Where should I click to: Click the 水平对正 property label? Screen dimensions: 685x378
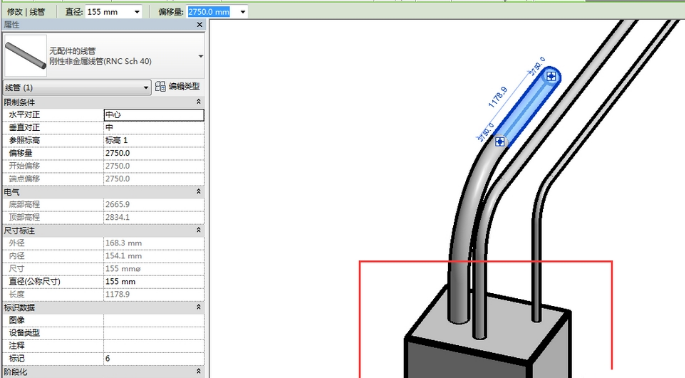click(24, 115)
